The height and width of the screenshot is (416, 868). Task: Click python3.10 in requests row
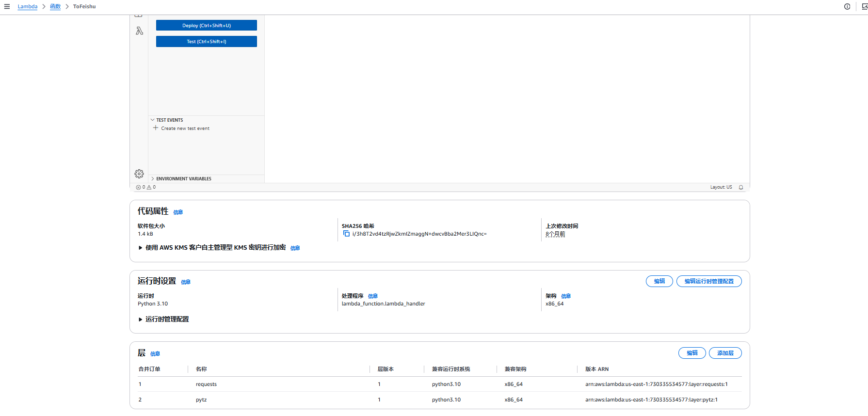[446, 384]
